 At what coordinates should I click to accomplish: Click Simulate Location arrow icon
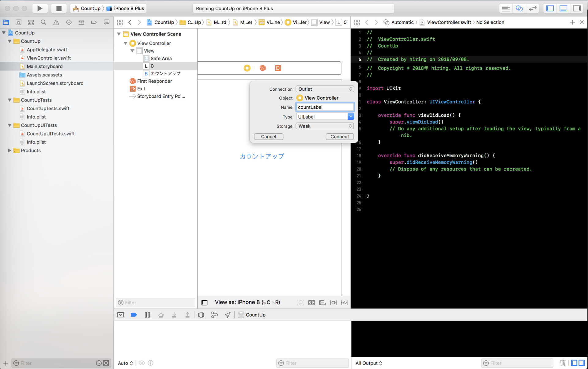coord(228,315)
